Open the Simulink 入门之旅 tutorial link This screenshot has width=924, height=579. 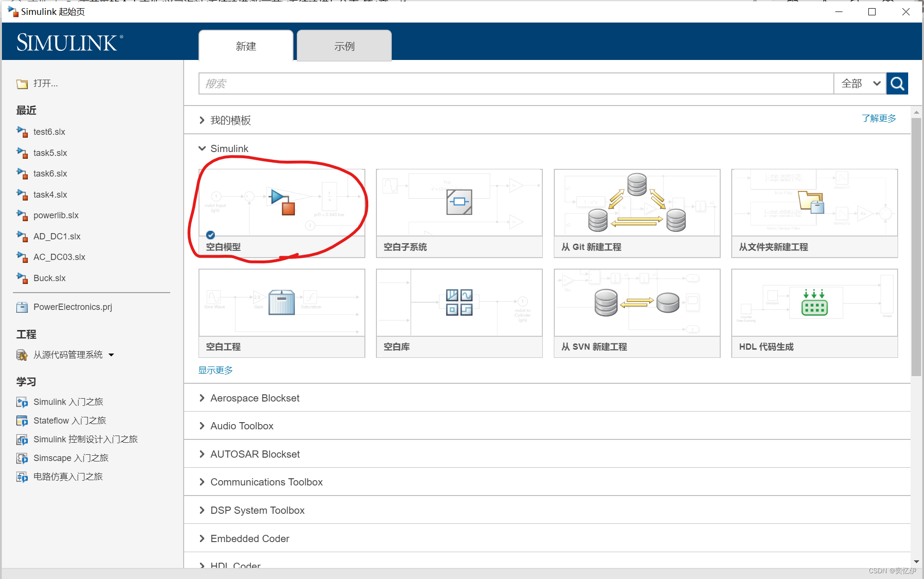tap(68, 402)
